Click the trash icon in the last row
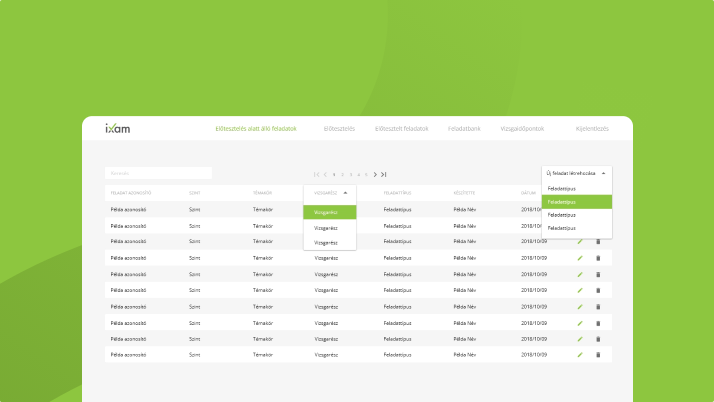The image size is (714, 402). [598, 354]
